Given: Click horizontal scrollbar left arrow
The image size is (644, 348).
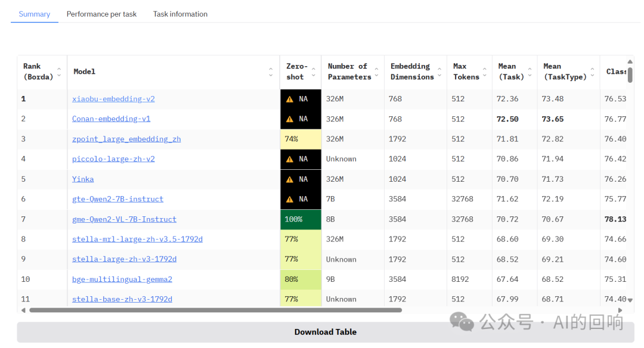Looking at the screenshot, I should [x=23, y=310].
